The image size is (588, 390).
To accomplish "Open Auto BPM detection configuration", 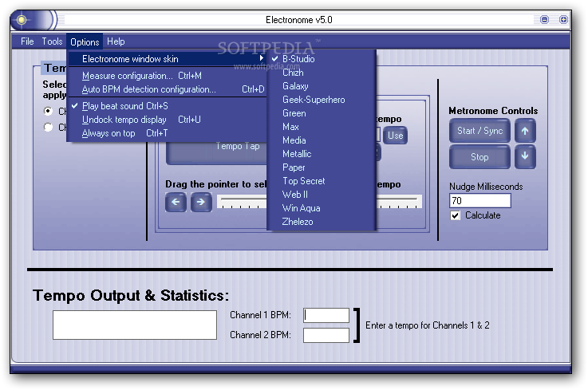I will tap(167, 89).
